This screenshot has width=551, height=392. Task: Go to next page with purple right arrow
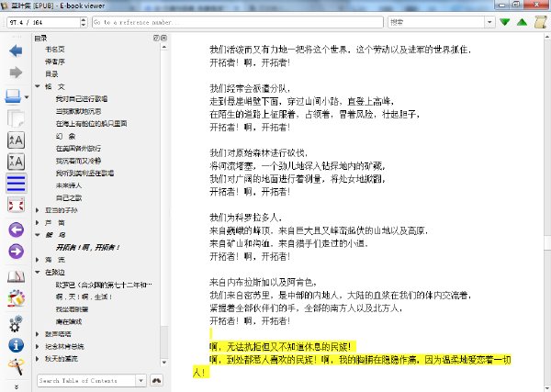click(16, 252)
